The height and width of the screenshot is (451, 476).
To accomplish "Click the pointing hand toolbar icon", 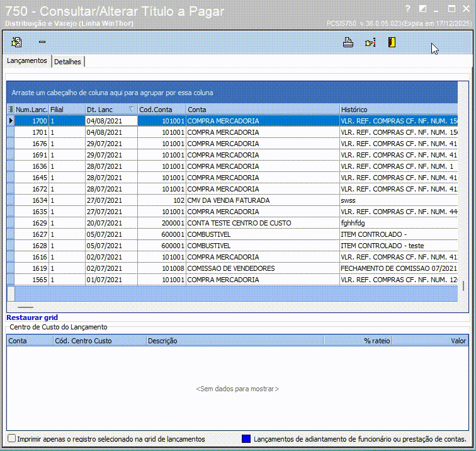I will click(370, 42).
